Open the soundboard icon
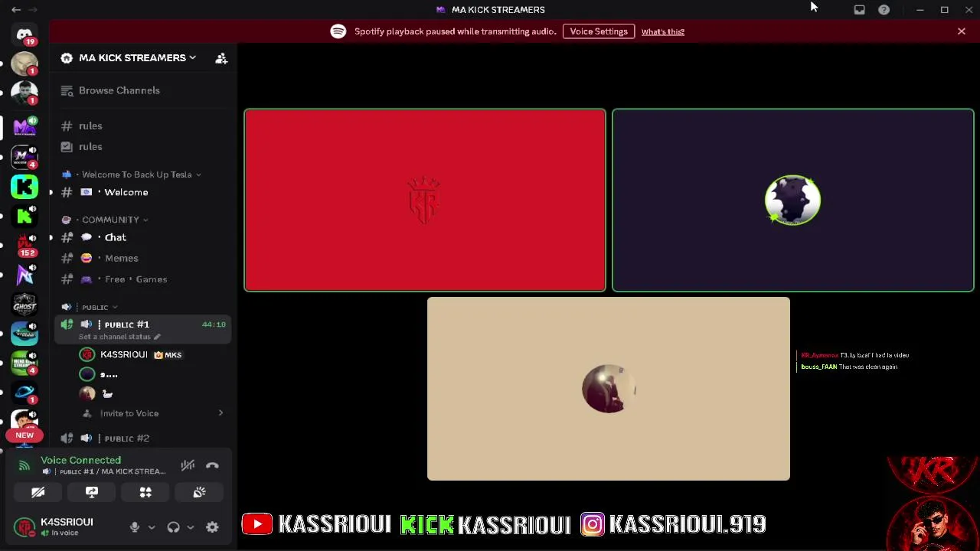This screenshot has height=551, width=980. click(x=199, y=492)
